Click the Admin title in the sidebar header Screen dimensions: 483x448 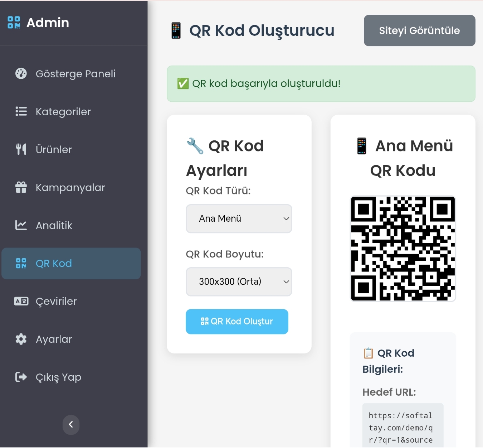tap(48, 23)
